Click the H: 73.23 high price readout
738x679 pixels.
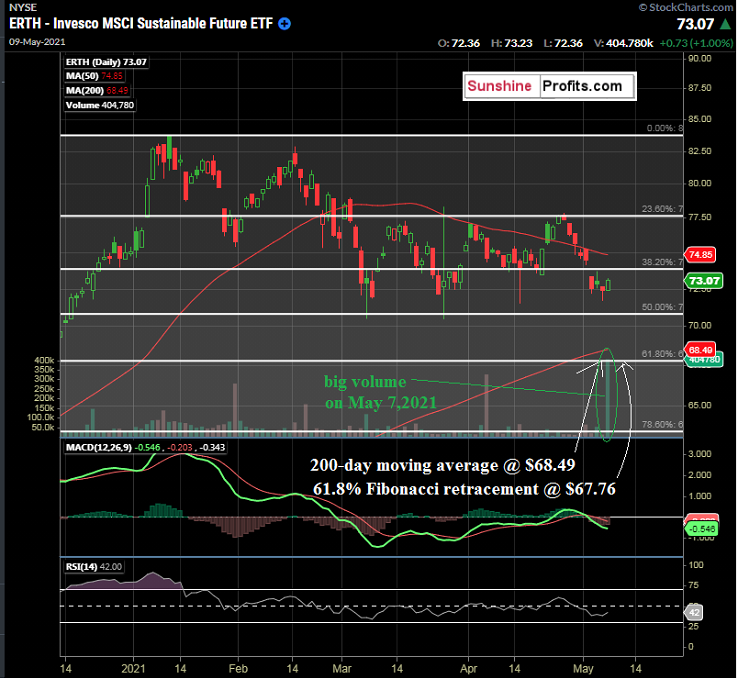(512, 43)
